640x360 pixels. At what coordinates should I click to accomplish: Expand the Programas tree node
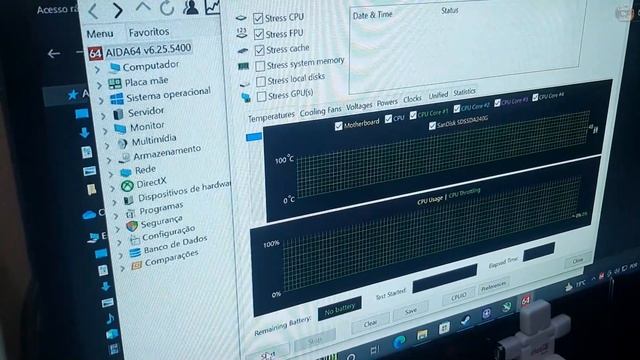116,216
